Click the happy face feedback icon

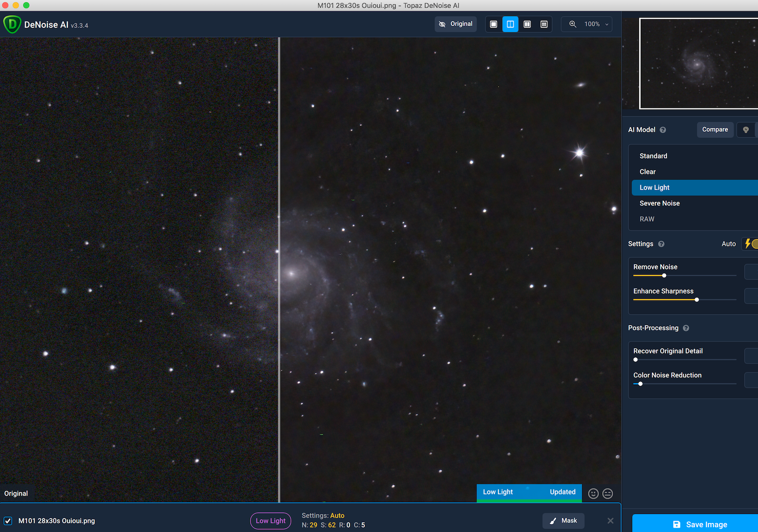coord(593,494)
